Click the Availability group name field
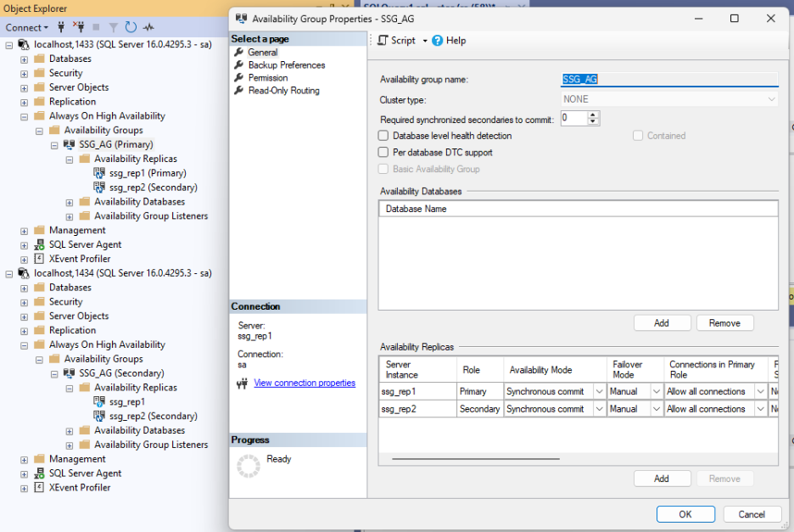 (669, 79)
